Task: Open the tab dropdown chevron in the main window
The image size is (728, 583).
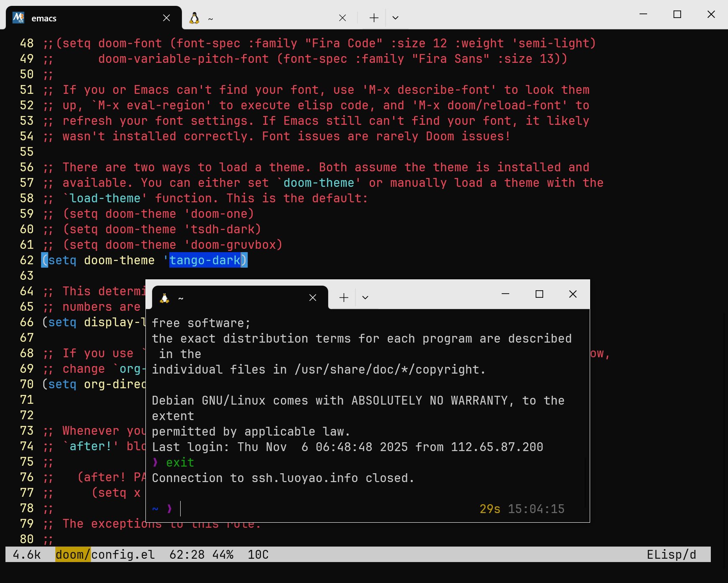Action: click(x=395, y=18)
